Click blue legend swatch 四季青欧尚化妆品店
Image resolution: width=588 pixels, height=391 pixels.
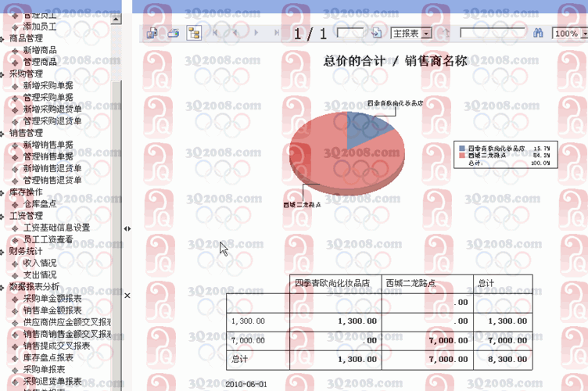pyautogui.click(x=462, y=149)
